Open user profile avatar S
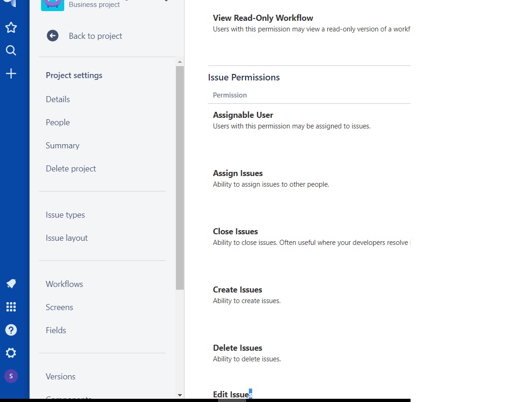Image resolution: width=532 pixels, height=402 pixels. pos(11,376)
